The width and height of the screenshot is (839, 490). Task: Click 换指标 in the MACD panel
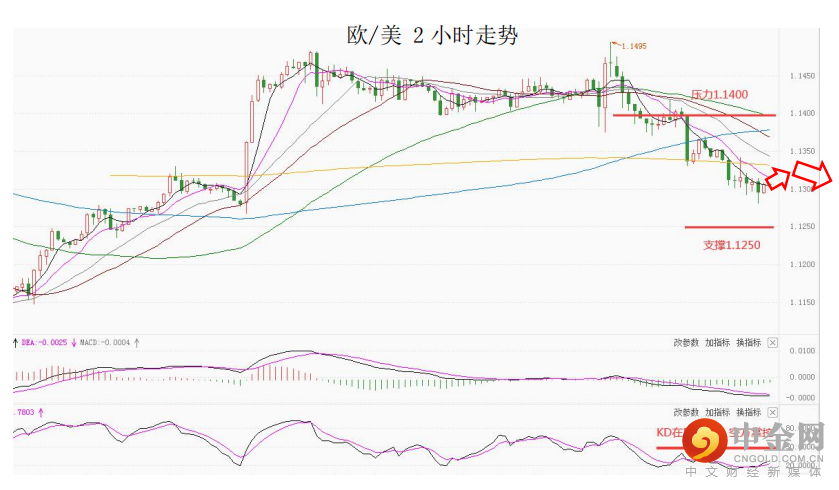pos(748,343)
